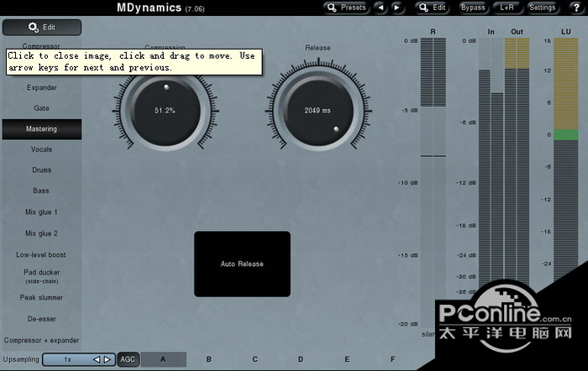This screenshot has width=588, height=371.
Task: Load the next preset arrow
Action: (x=396, y=8)
